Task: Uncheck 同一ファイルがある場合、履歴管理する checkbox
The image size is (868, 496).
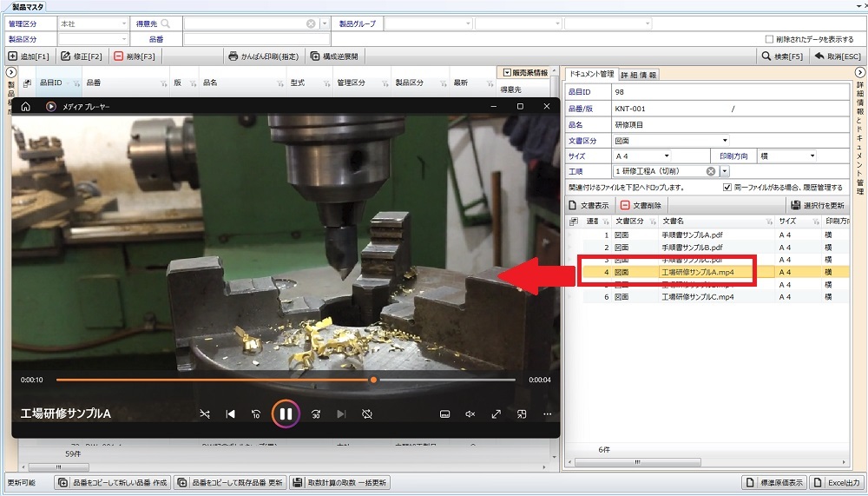Action: (x=727, y=187)
